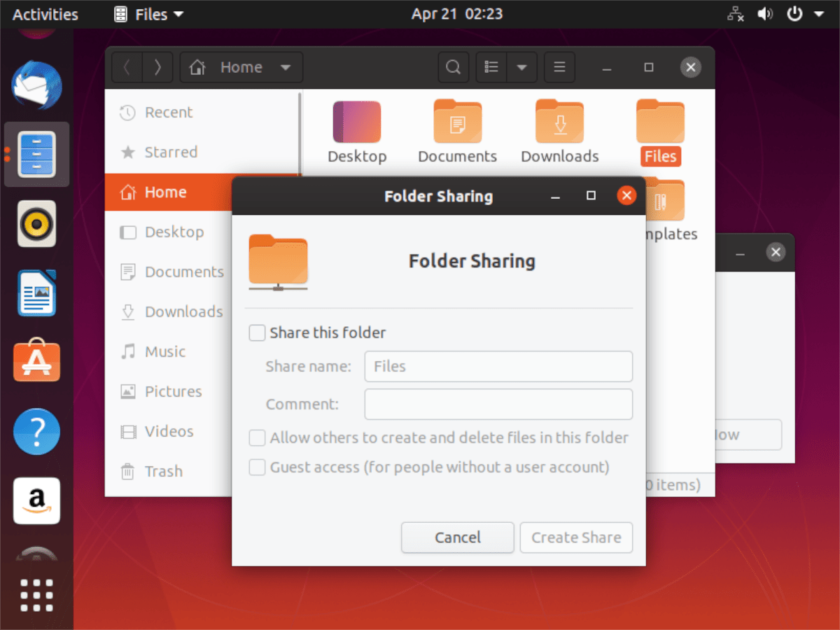This screenshot has width=840, height=630.
Task: Click inside the Comment input field
Action: (x=498, y=404)
